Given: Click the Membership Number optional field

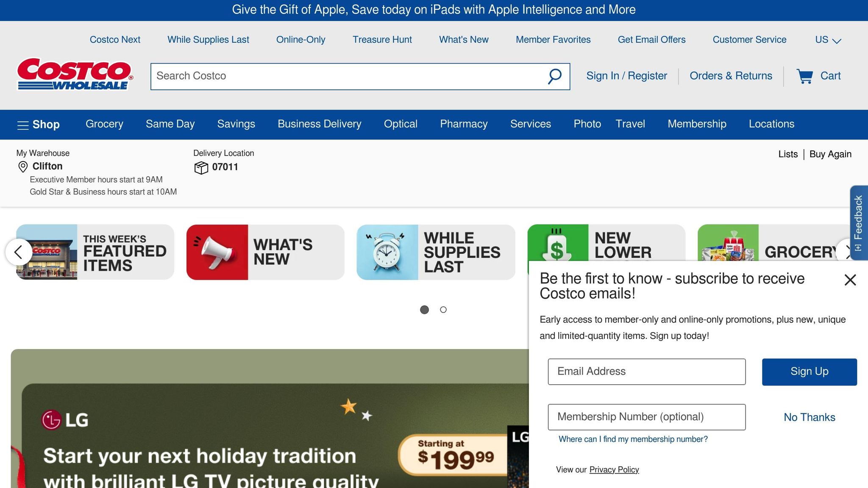Looking at the screenshot, I should [x=646, y=417].
